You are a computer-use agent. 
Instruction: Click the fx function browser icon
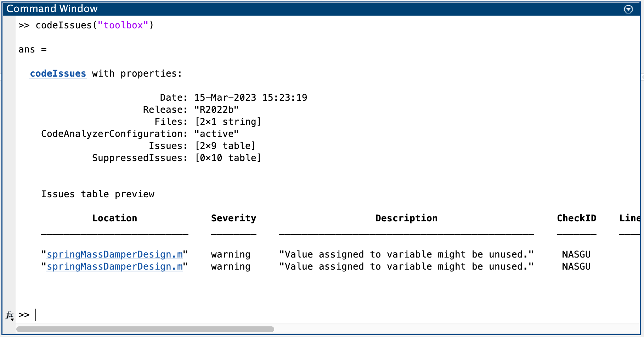click(x=10, y=315)
